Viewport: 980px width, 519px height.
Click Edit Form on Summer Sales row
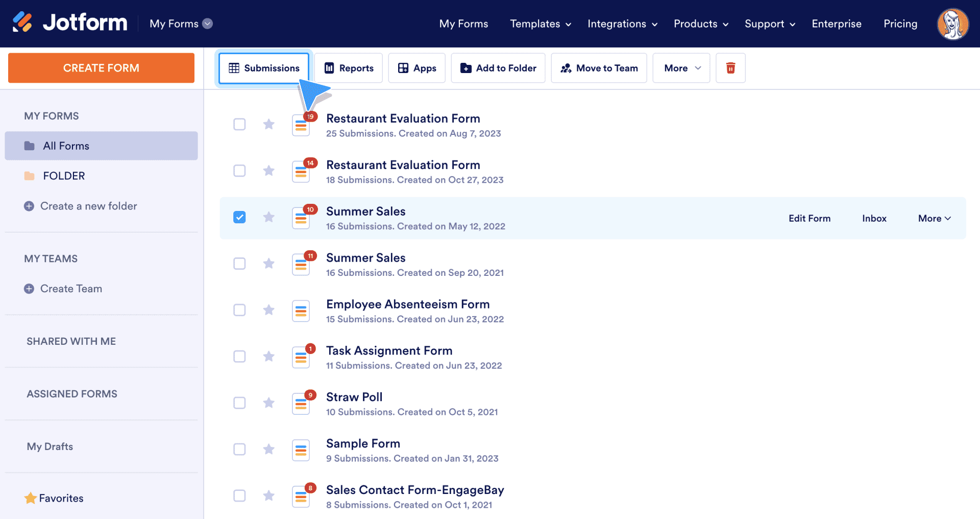[x=809, y=219]
